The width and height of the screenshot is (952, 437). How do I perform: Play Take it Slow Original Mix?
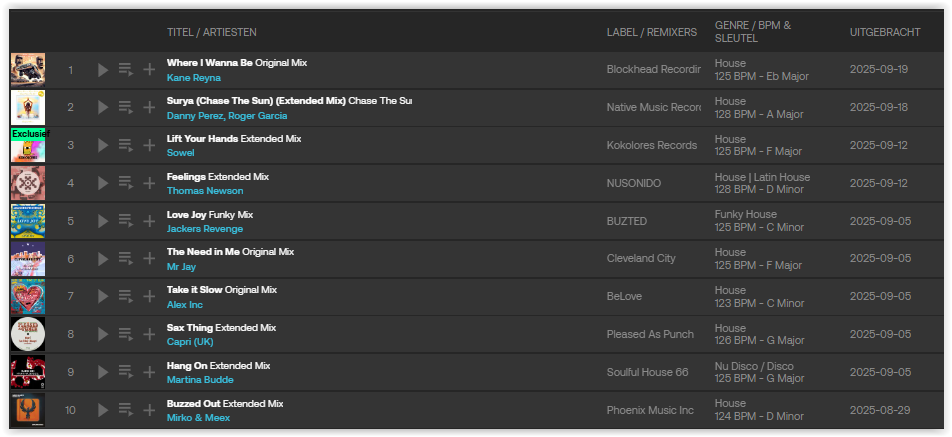103,297
